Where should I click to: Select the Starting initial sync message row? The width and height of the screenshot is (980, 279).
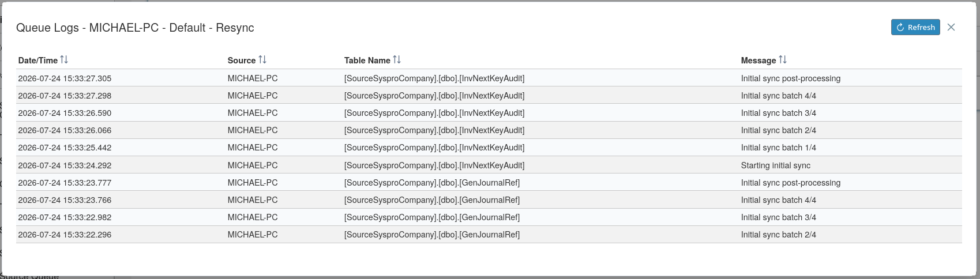point(489,165)
